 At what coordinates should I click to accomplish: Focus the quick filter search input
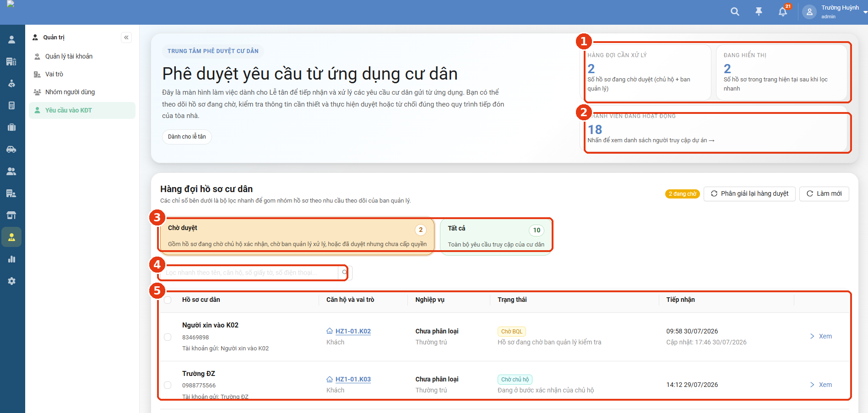[x=250, y=273]
